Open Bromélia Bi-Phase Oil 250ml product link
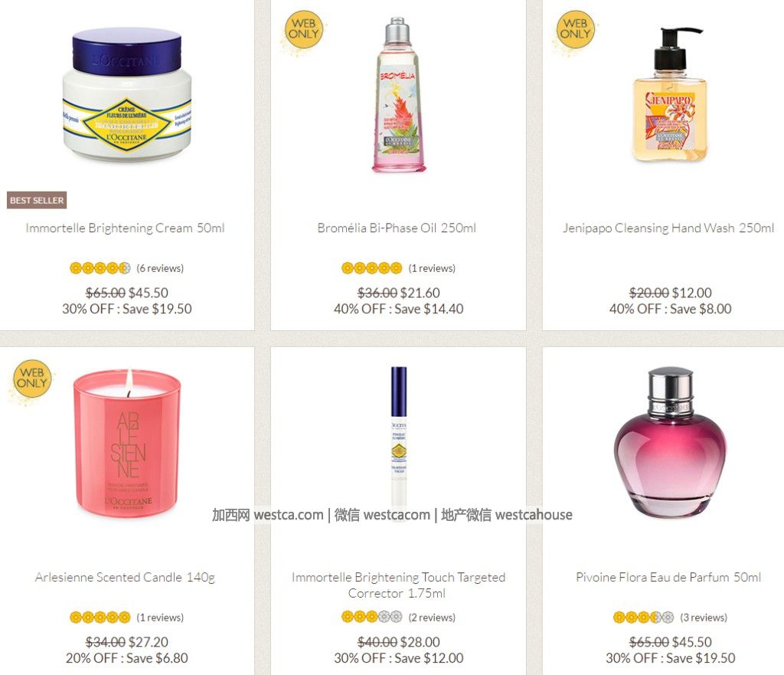 397,228
